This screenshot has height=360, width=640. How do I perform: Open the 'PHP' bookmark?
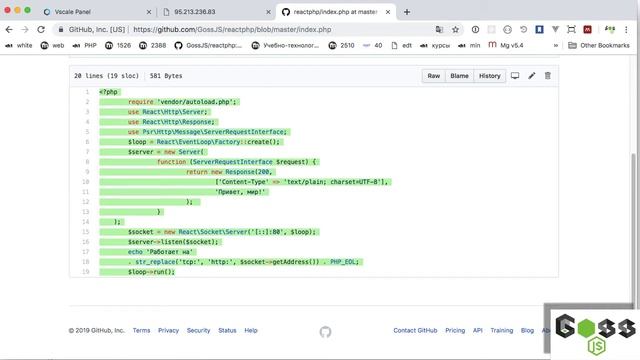pos(84,45)
